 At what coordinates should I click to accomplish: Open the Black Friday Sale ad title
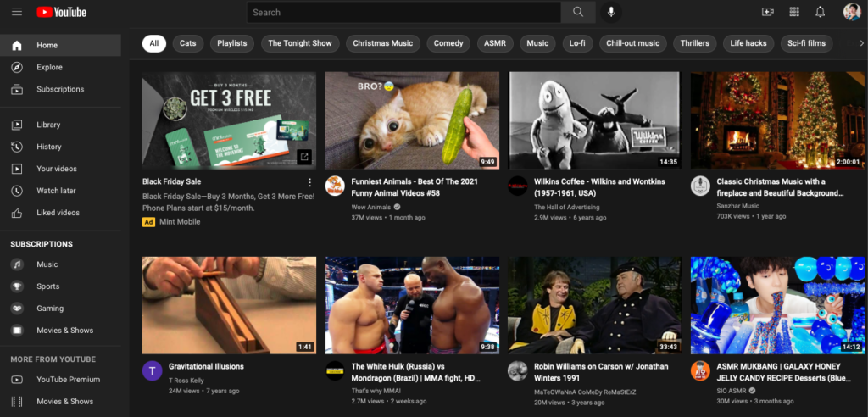(x=171, y=181)
